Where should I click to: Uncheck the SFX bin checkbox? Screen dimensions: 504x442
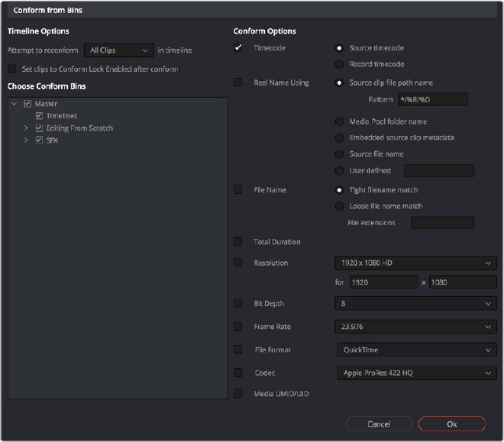[x=39, y=140]
